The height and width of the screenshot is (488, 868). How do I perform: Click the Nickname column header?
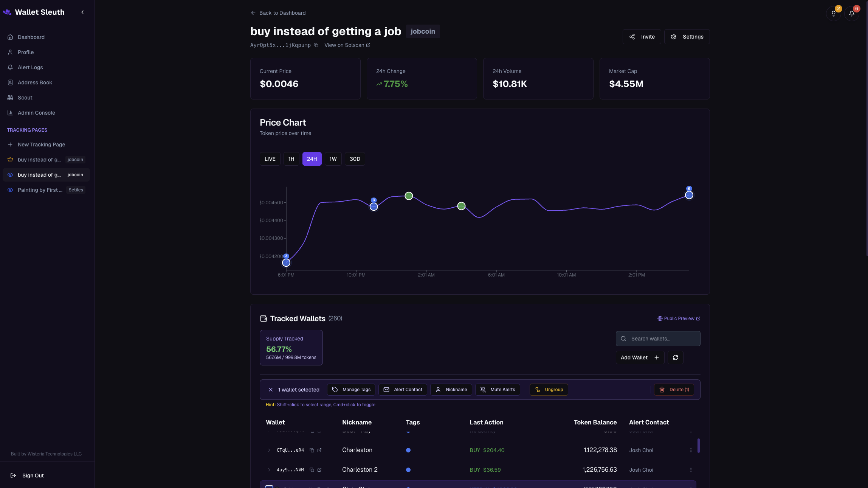357,422
